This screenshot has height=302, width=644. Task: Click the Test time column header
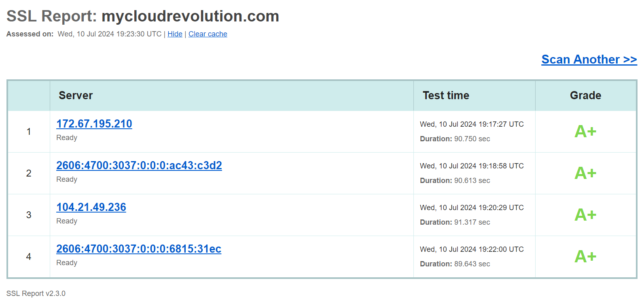pos(446,96)
